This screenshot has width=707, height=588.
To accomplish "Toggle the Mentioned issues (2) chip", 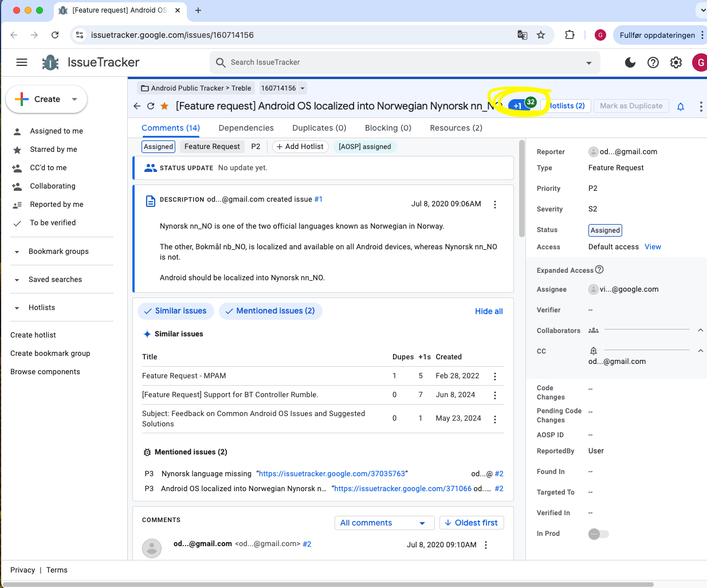I will point(270,311).
